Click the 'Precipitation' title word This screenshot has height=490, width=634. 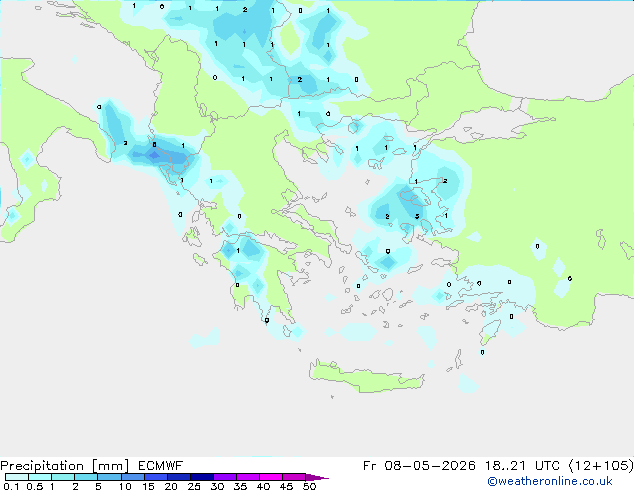(x=42, y=466)
